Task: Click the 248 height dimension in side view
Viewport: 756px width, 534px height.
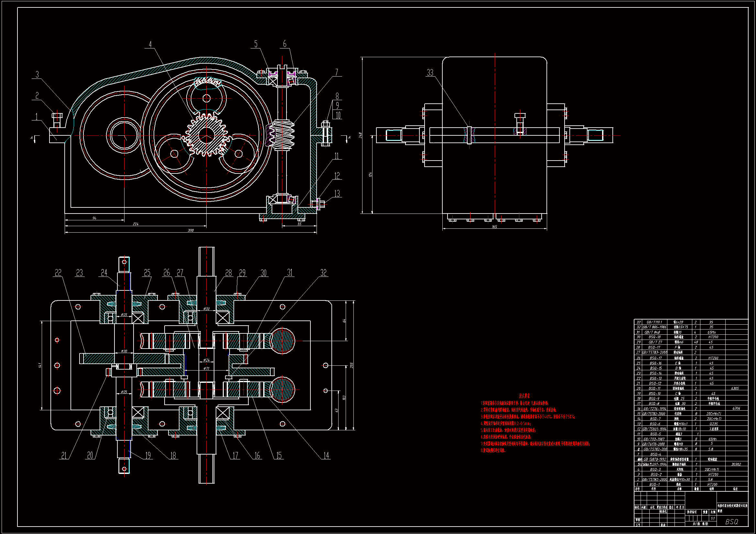Action: coord(360,135)
